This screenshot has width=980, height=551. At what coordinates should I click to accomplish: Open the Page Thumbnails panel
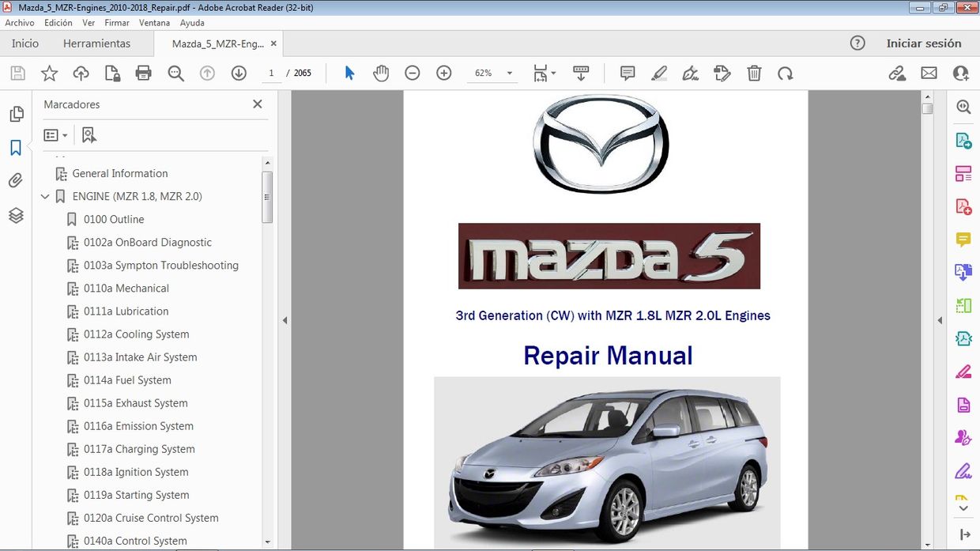click(16, 113)
